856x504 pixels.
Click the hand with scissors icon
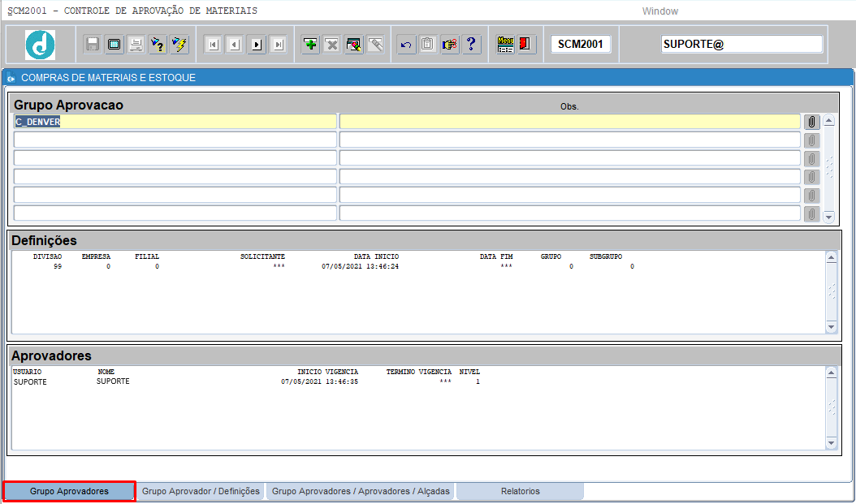tap(450, 44)
